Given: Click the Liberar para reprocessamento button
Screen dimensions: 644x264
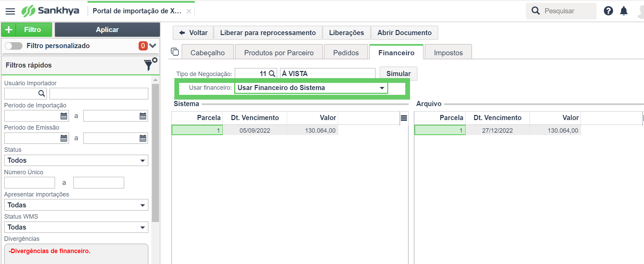Looking at the screenshot, I should tap(268, 33).
